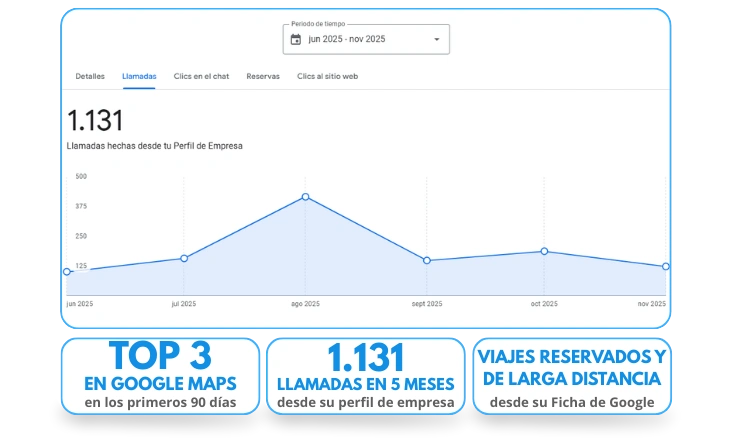
Task: Click the 'oct 2025' x-axis label
Action: click(544, 304)
